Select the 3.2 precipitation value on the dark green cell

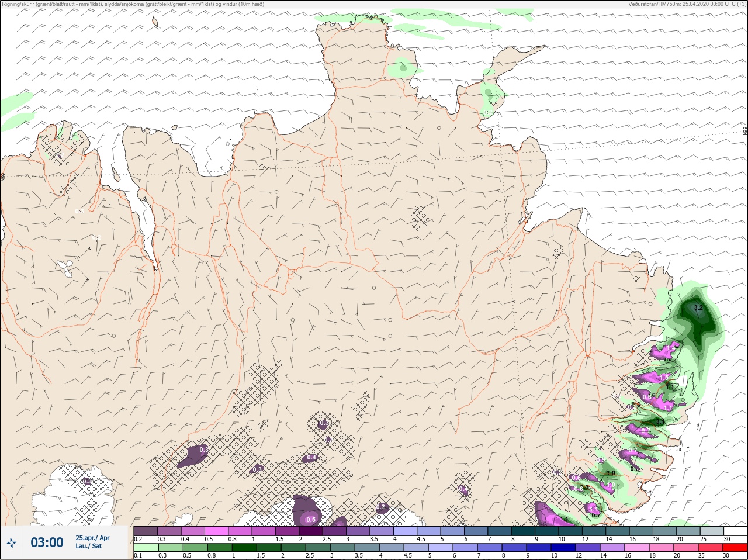click(x=698, y=307)
